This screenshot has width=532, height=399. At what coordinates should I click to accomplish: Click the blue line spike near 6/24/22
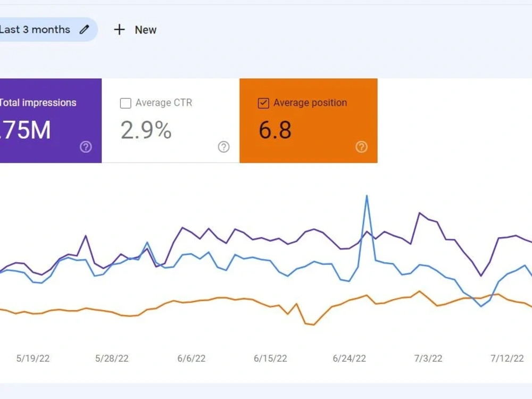[x=367, y=196]
